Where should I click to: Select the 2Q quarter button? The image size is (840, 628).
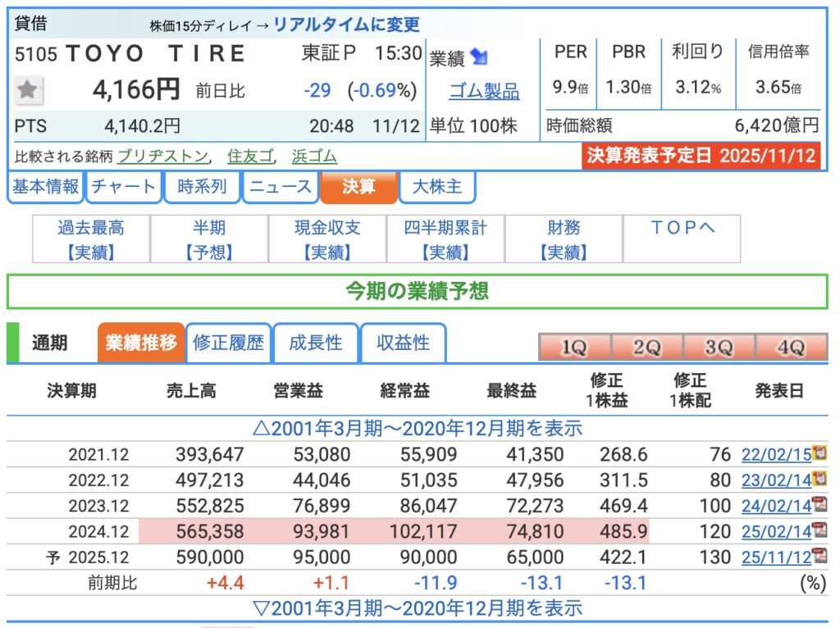coord(646,347)
